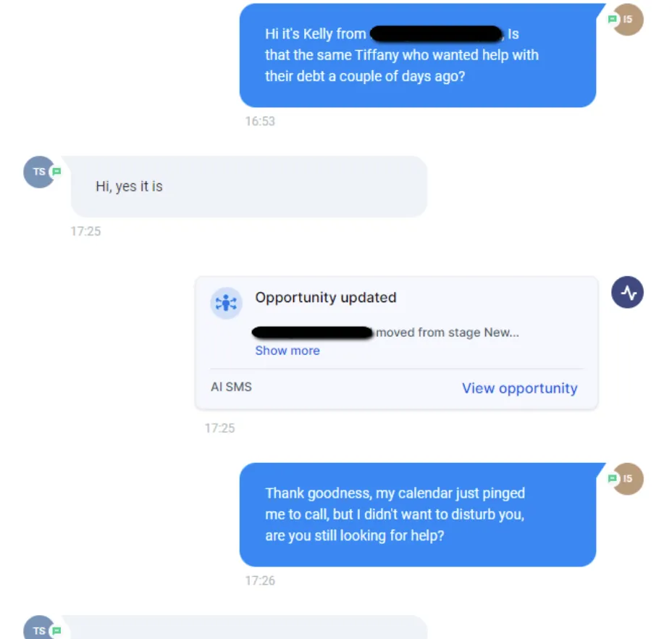Click the 17:26 timestamp under the last sent message
The width and height of the screenshot is (672, 639).
click(x=260, y=580)
